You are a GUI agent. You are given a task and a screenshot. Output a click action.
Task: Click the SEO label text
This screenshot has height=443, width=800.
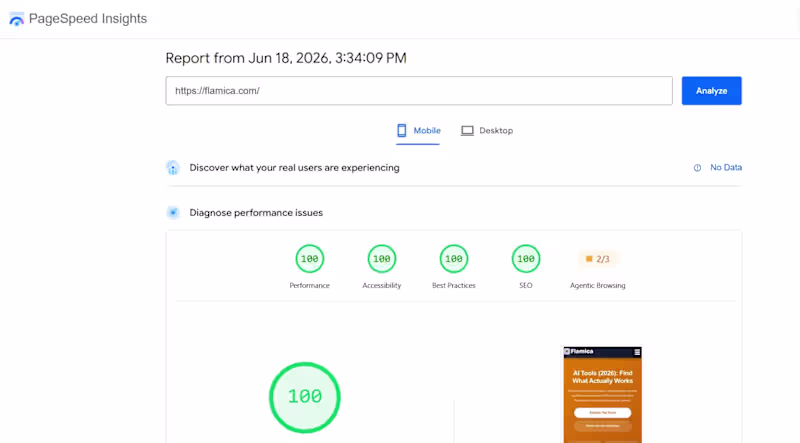(x=526, y=285)
